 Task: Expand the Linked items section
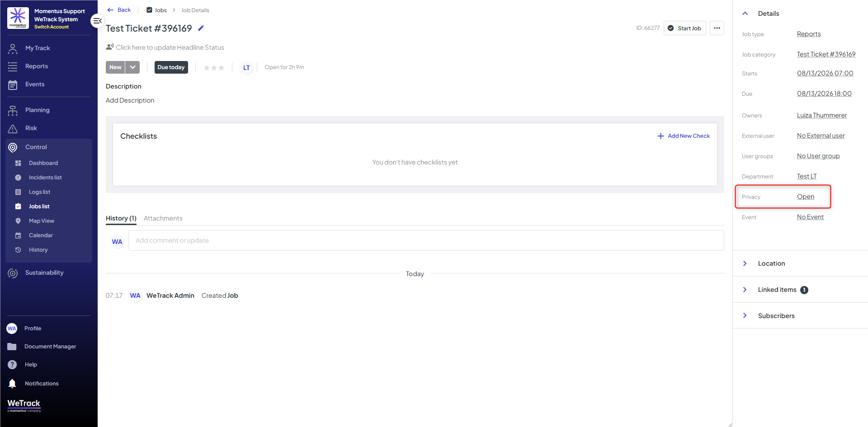click(x=800, y=290)
